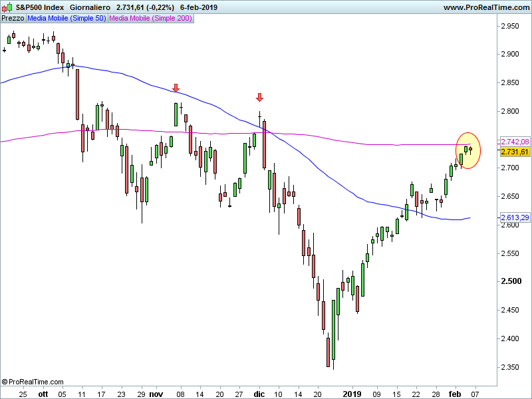Click the 6-feb-2019 date label

coord(198,7)
